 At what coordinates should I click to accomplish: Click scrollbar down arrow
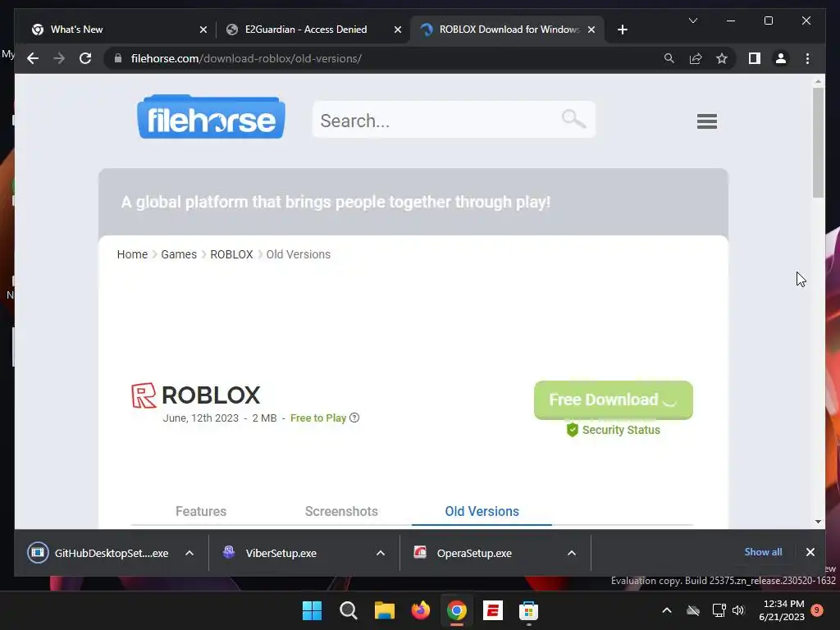point(818,521)
